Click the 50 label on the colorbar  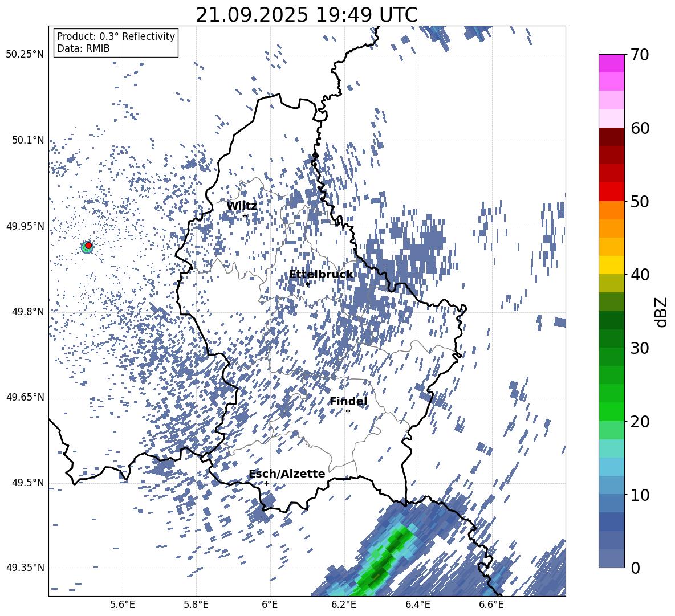[640, 202]
